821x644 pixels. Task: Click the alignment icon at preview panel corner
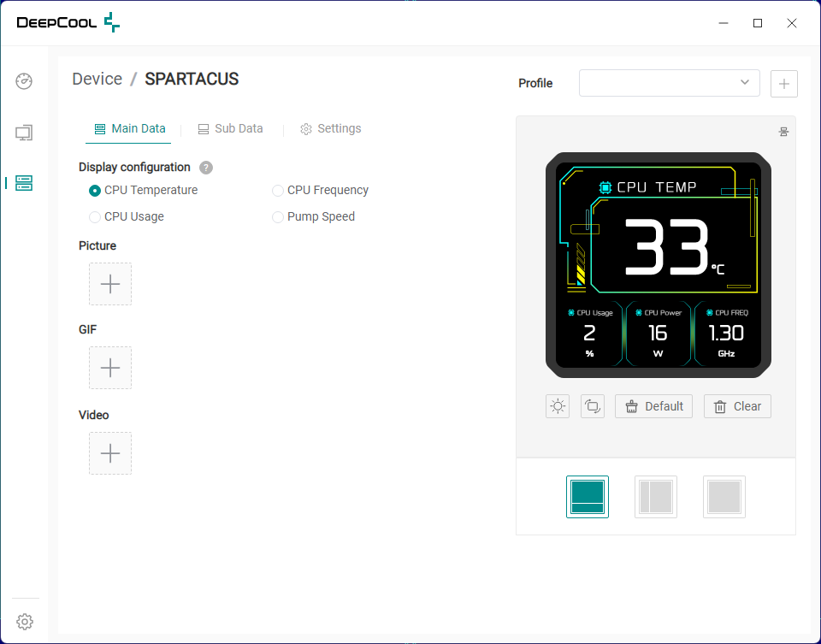pyautogui.click(x=783, y=132)
